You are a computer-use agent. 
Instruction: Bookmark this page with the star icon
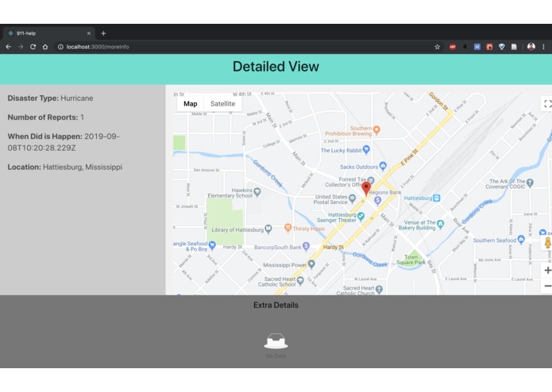tap(438, 47)
